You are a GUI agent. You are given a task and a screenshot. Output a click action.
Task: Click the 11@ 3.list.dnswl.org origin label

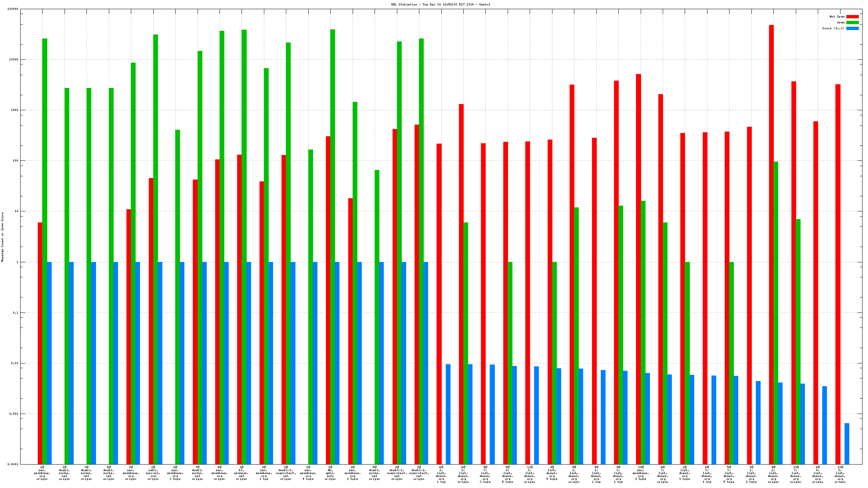click(530, 474)
